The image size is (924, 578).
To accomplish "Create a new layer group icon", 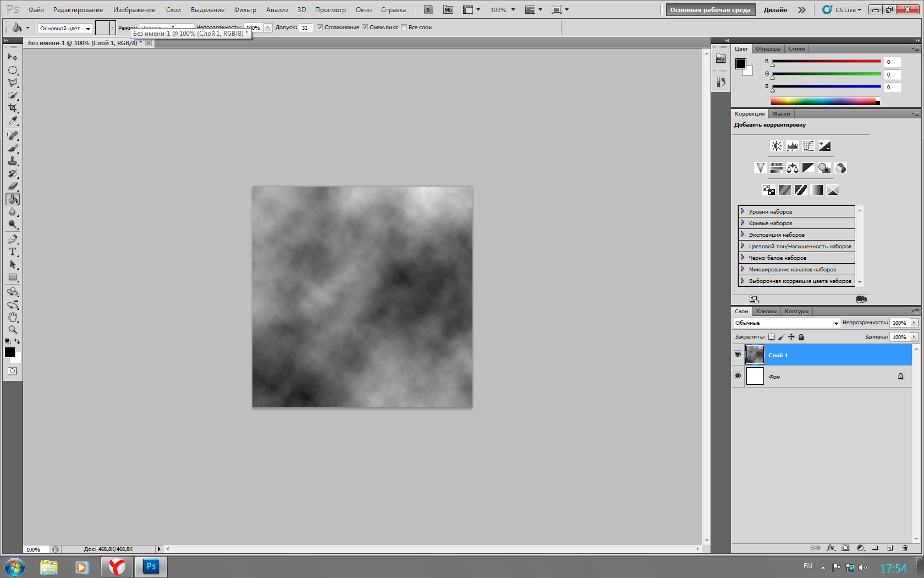I will click(x=875, y=548).
